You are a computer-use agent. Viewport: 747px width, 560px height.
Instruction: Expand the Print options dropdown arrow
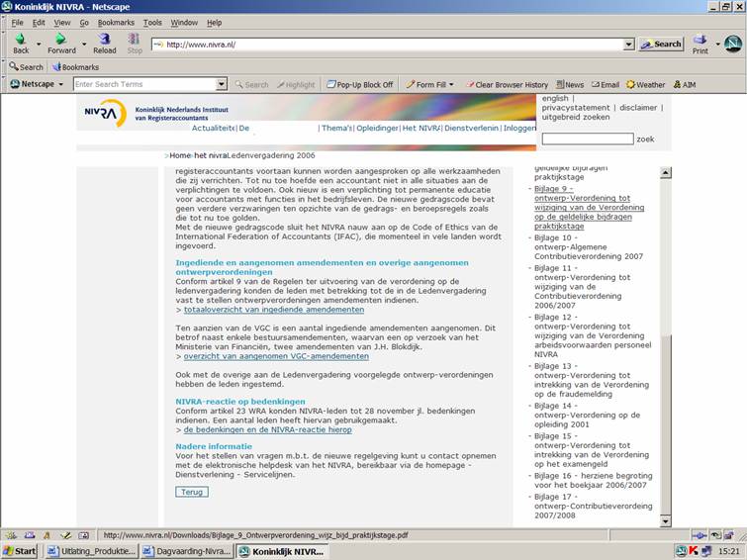tap(717, 45)
